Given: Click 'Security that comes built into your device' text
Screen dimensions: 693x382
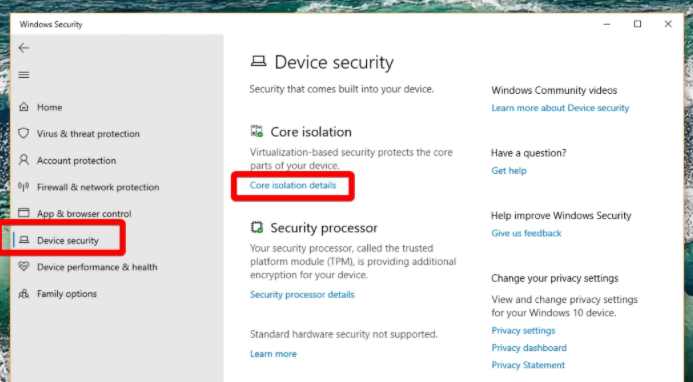Looking at the screenshot, I should click(x=342, y=89).
